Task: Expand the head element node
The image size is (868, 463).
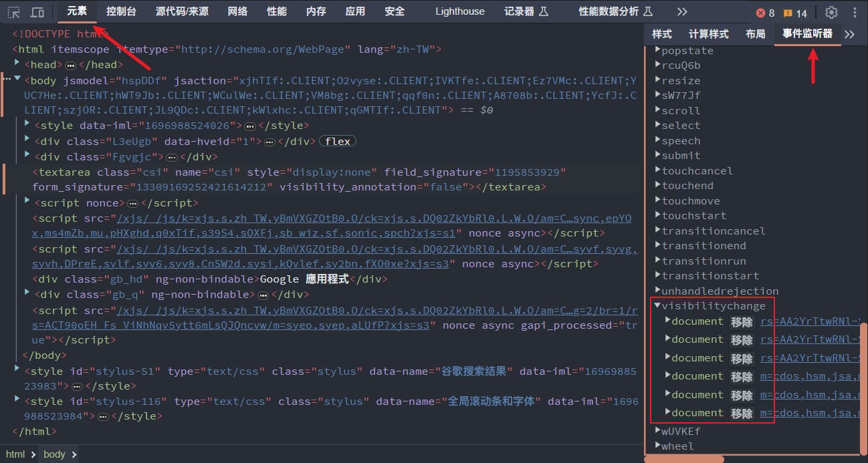Action: (17, 64)
